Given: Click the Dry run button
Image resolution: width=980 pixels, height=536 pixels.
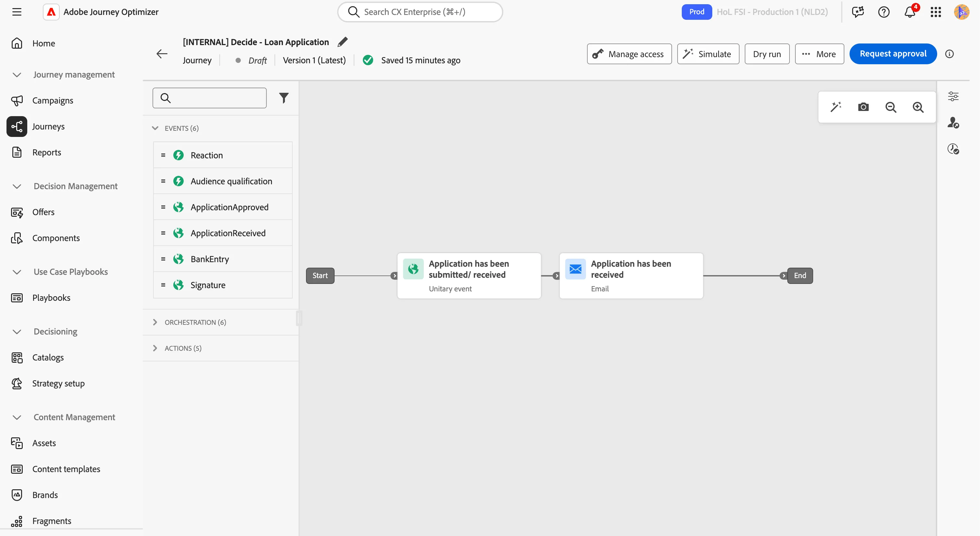Looking at the screenshot, I should click(x=767, y=54).
